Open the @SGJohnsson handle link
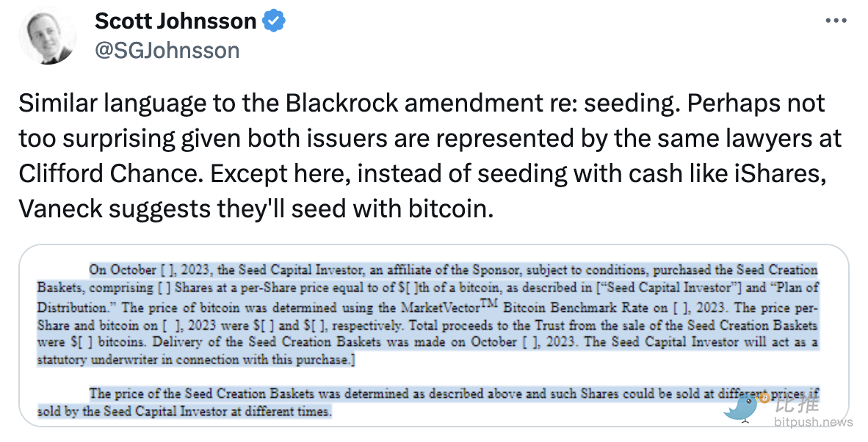This screenshot has height=442, width=868. [x=167, y=50]
